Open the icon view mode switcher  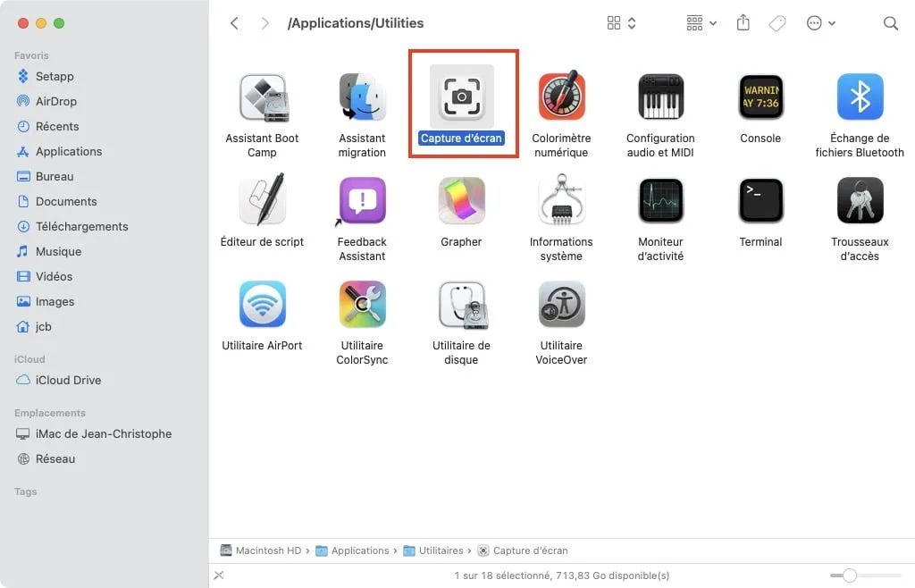click(622, 23)
